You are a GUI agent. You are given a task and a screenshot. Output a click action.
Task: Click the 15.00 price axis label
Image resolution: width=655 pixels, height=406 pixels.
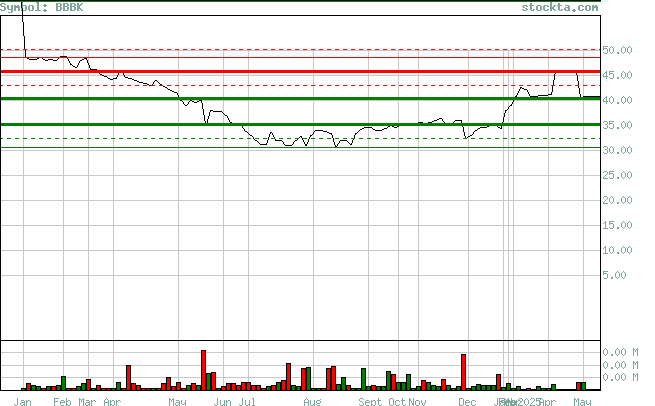pos(617,226)
